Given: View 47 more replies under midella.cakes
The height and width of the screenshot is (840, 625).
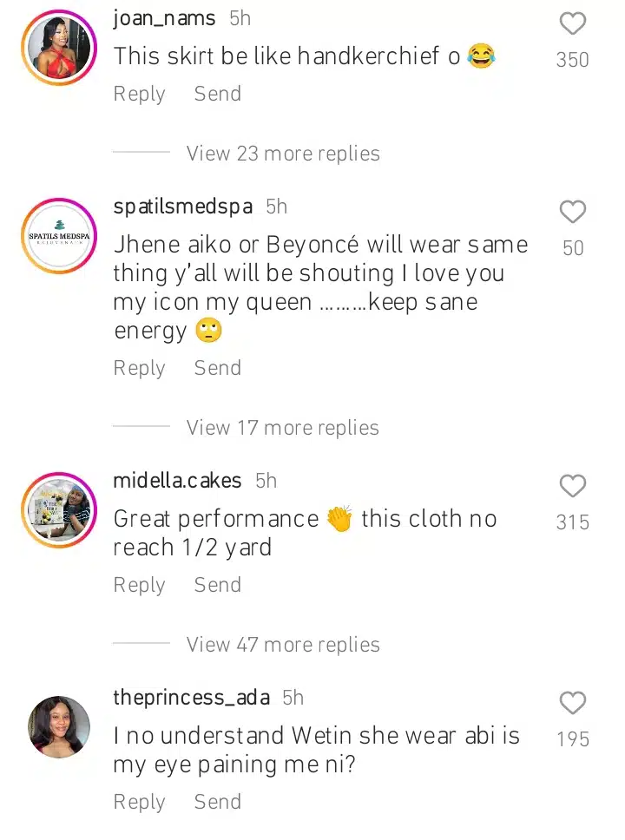Looking at the screenshot, I should 283,645.
